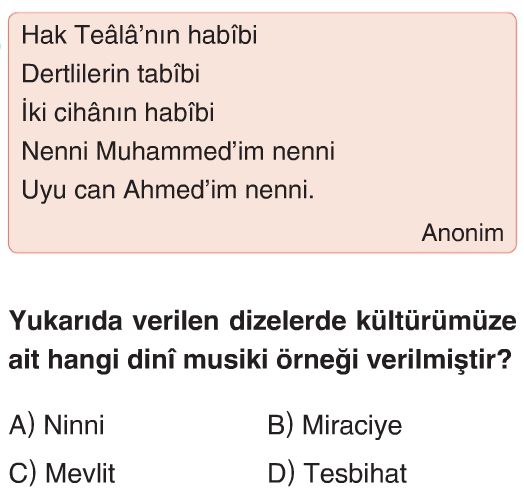Click the word 'Ahmed'im' in the last line

pos(180,190)
